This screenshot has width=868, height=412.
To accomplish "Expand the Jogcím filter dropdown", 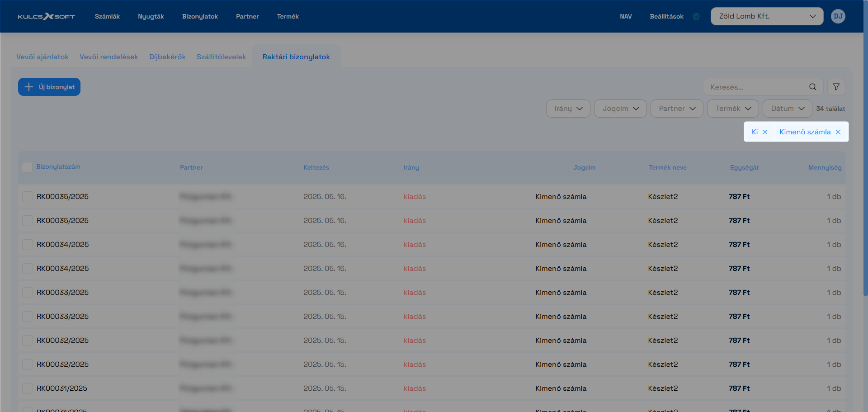I will pyautogui.click(x=620, y=109).
